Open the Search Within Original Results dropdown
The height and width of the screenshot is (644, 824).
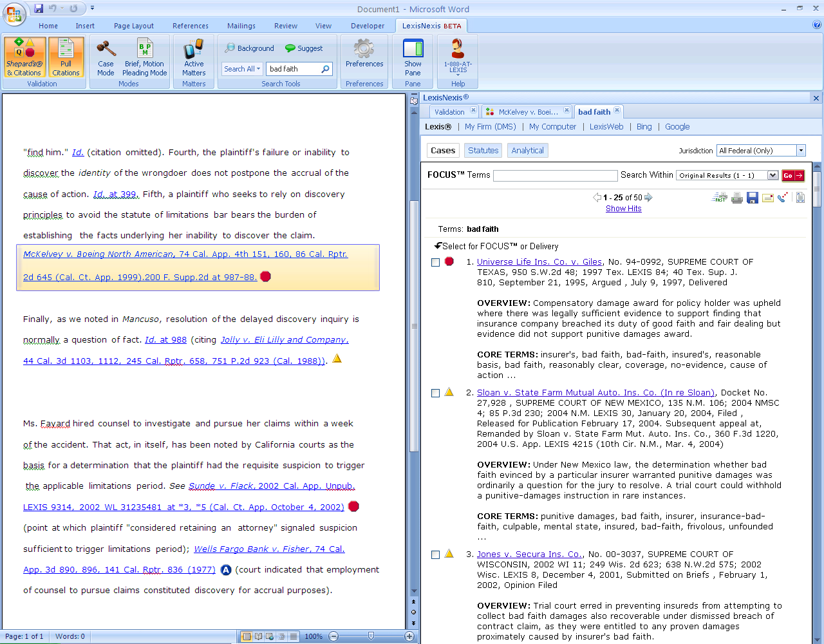tap(772, 175)
